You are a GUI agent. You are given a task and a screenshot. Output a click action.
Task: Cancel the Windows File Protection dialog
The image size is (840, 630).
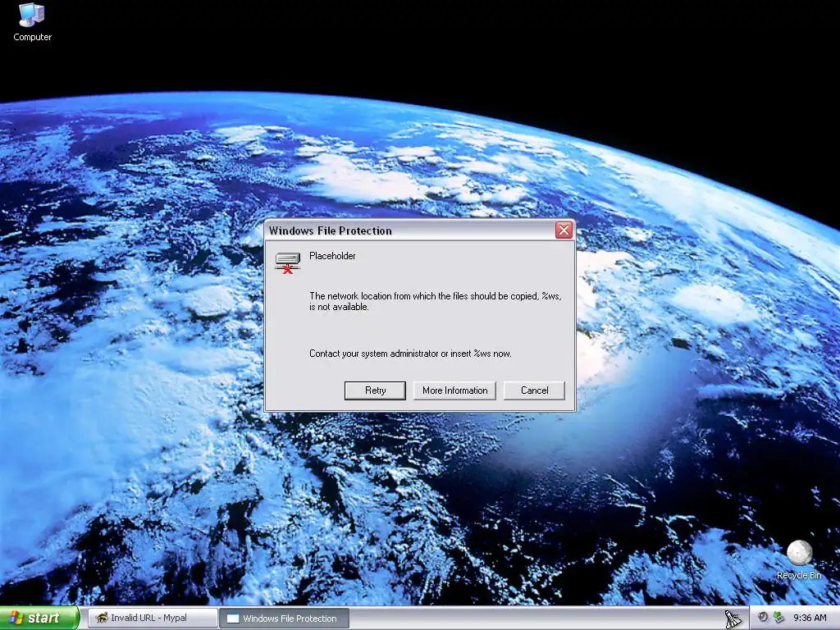tap(534, 390)
